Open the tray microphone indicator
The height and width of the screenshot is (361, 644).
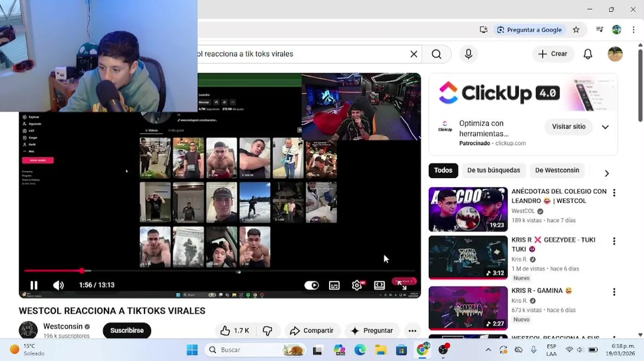click(x=534, y=350)
